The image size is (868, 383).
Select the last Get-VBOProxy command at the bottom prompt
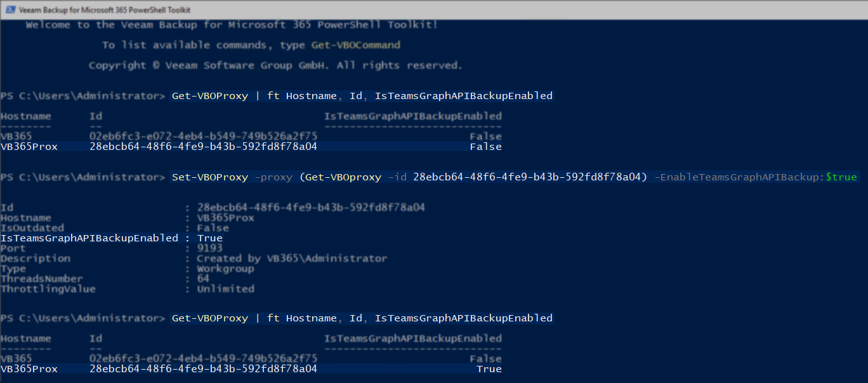point(362,318)
